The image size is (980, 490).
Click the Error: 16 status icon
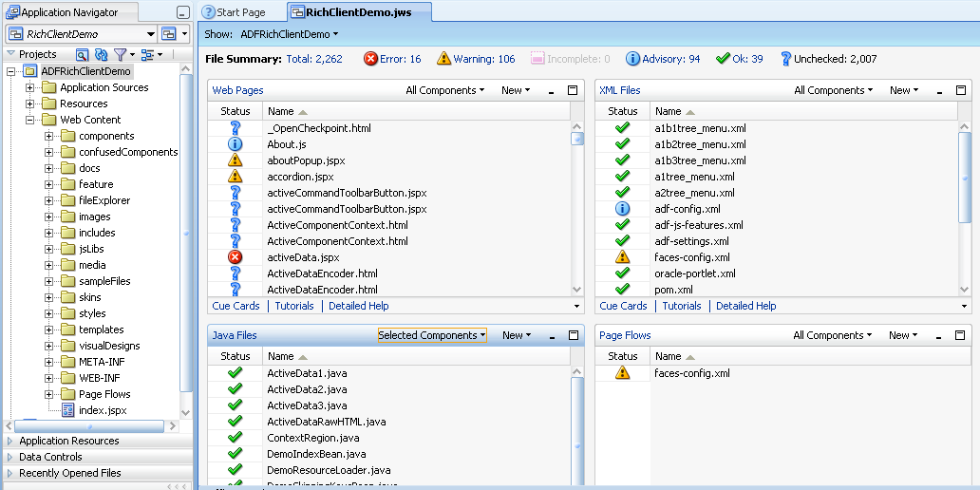coord(370,59)
